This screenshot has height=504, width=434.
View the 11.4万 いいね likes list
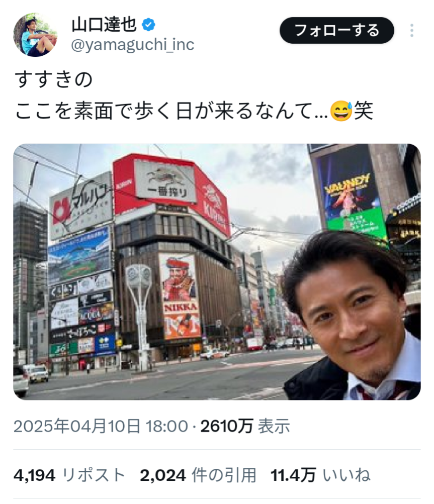tap(320, 475)
